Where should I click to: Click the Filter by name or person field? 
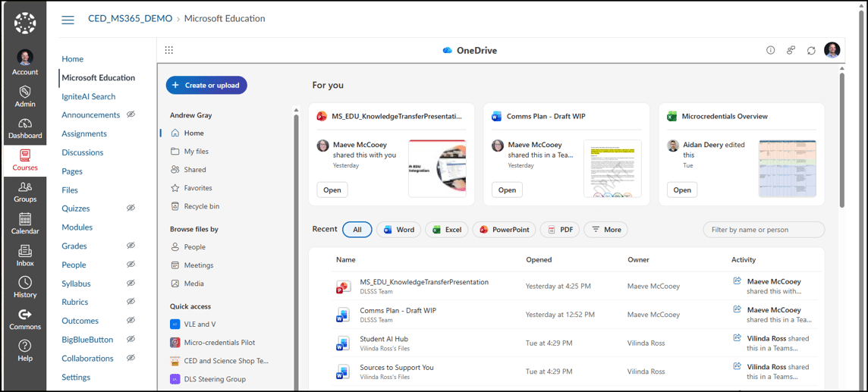point(763,230)
